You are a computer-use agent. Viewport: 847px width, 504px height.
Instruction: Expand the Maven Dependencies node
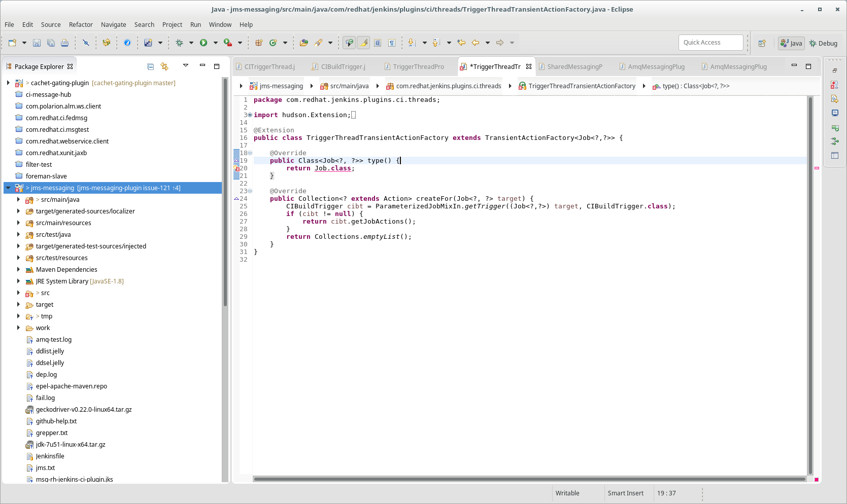coord(18,269)
